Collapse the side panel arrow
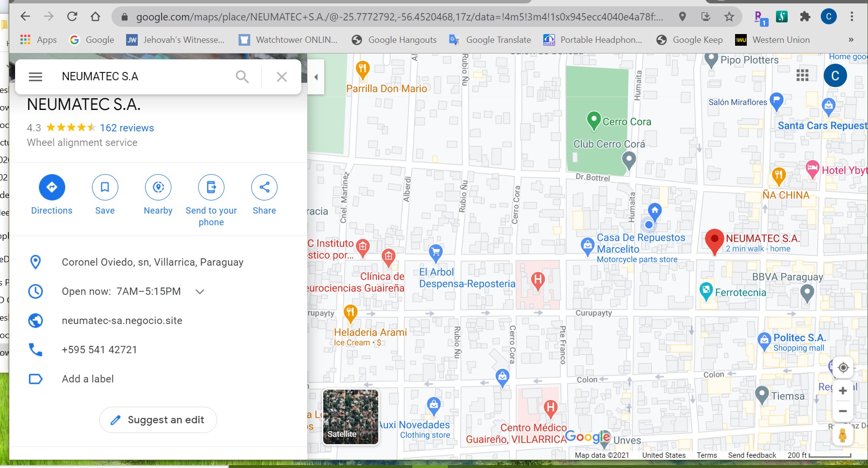This screenshot has height=468, width=868. tap(316, 77)
